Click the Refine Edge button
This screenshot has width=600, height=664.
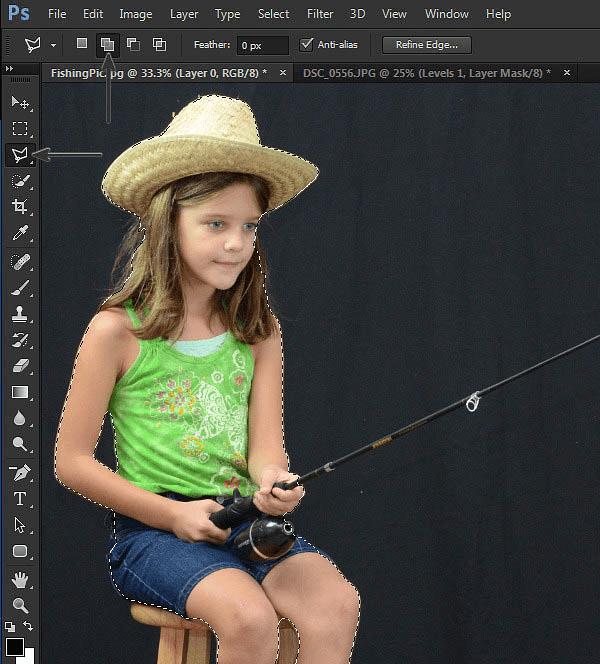[x=427, y=45]
